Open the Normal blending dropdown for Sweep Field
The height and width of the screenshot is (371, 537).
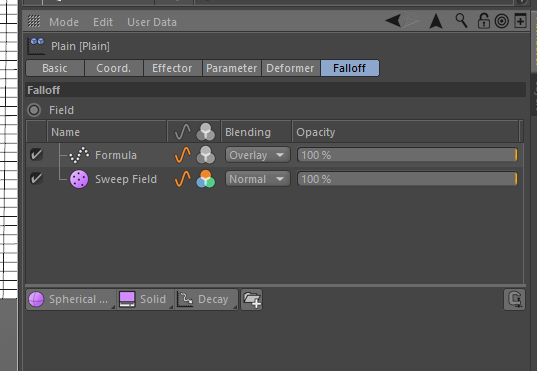point(258,179)
